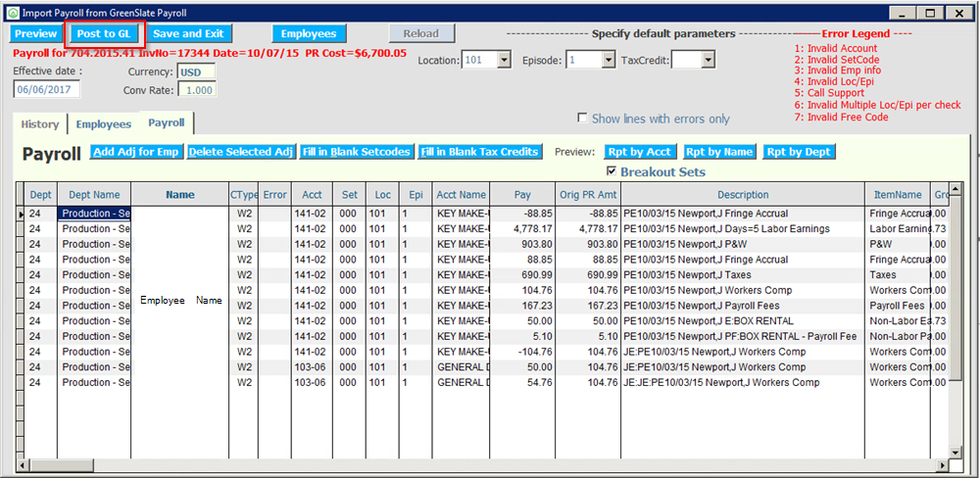Click the Labor Earnings description cell

coord(743,228)
